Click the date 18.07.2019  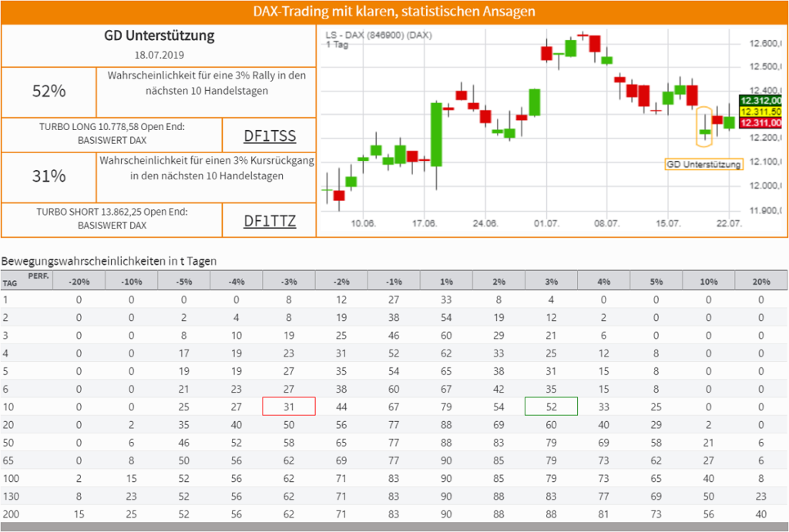159,55
